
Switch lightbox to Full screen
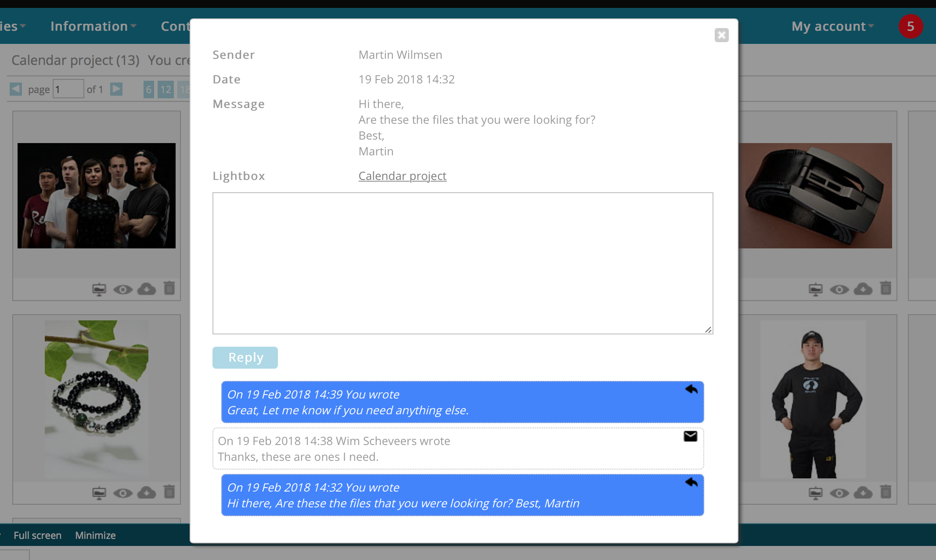[x=37, y=535]
